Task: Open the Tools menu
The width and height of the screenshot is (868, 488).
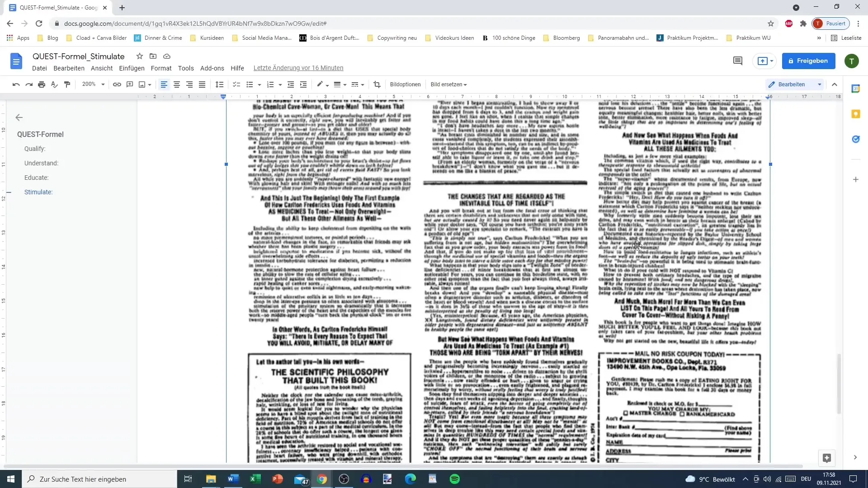Action: tap(186, 68)
